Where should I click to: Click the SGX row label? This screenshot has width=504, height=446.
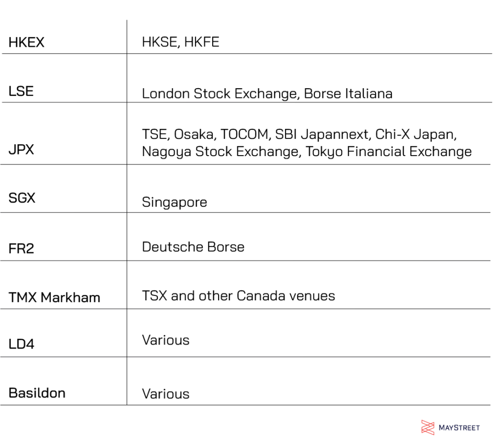point(22,198)
